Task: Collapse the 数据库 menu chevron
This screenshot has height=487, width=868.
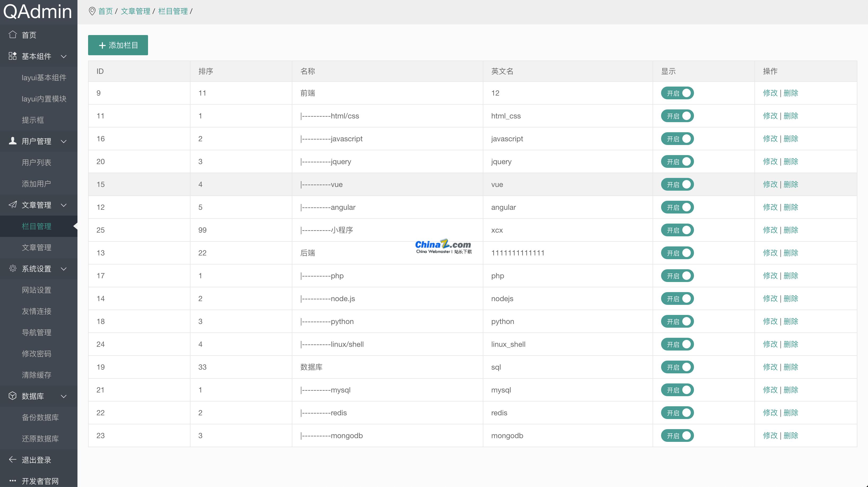Action: 64,396
